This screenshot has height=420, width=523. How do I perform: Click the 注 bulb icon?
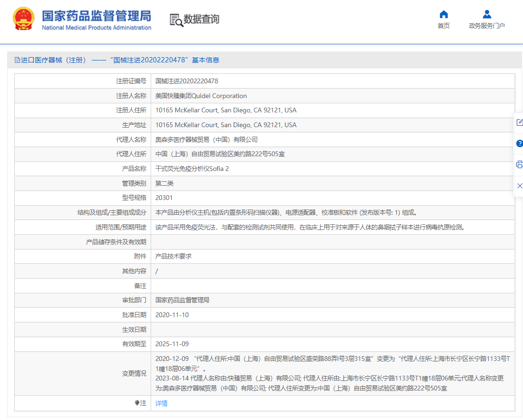pos(137,403)
